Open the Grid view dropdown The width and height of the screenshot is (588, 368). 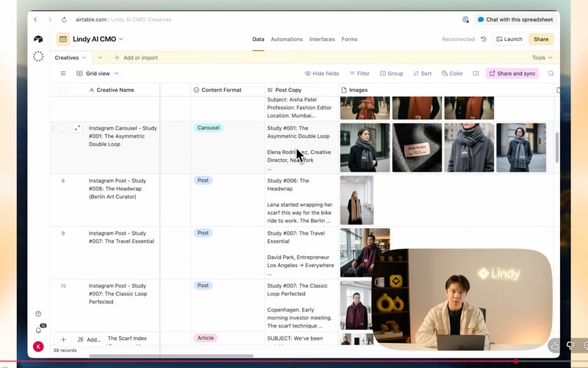pos(98,74)
